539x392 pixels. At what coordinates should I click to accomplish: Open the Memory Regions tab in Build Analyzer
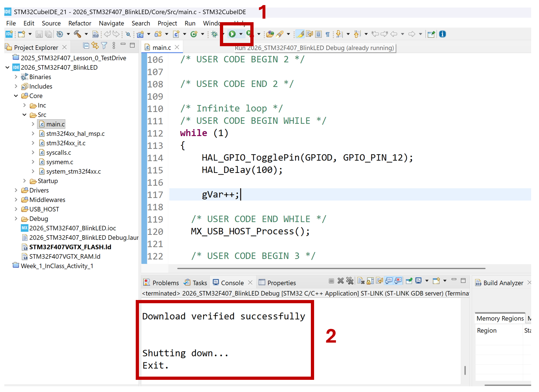point(500,318)
